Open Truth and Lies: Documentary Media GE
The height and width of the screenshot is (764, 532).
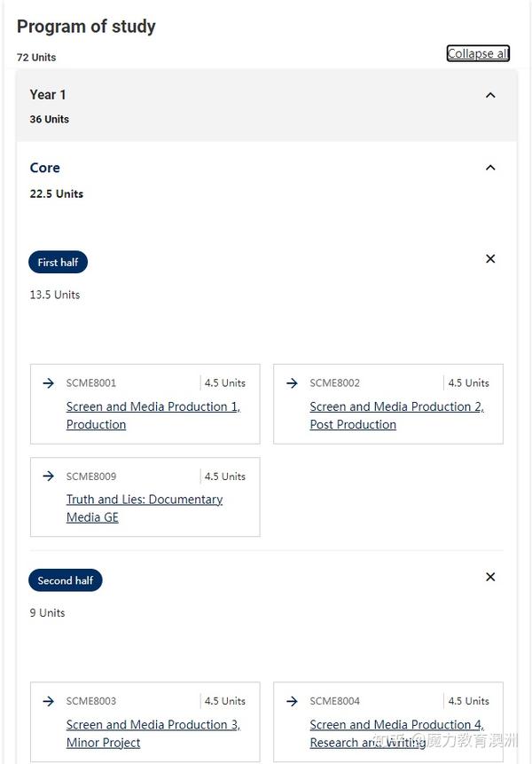coord(145,508)
